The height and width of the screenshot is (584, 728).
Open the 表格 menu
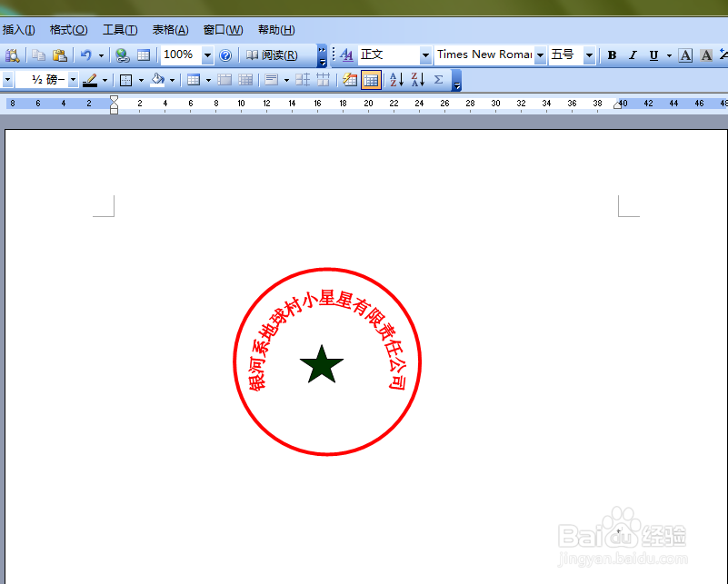(x=169, y=29)
